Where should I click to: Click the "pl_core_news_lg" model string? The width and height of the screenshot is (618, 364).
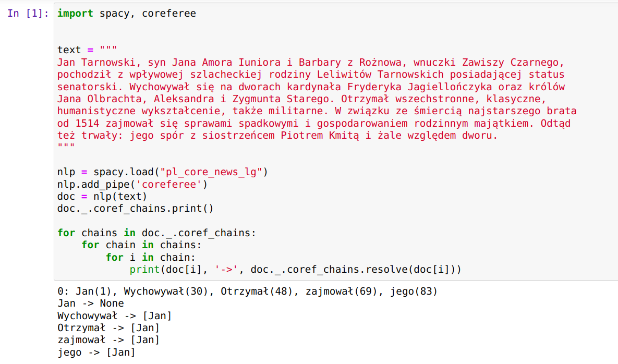pos(211,172)
